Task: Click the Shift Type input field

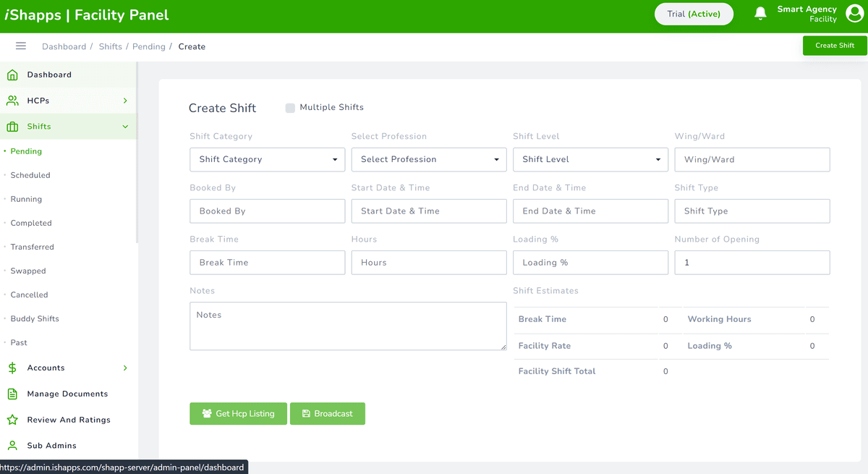Action: (x=752, y=211)
